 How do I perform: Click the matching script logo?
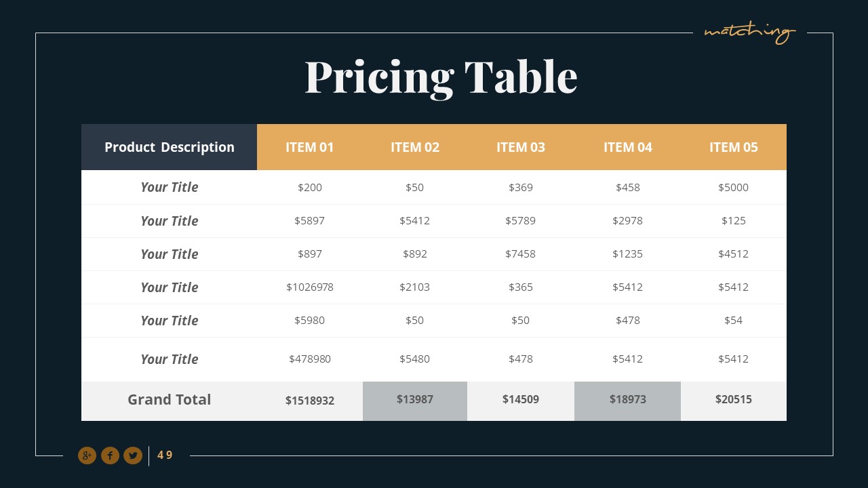749,32
